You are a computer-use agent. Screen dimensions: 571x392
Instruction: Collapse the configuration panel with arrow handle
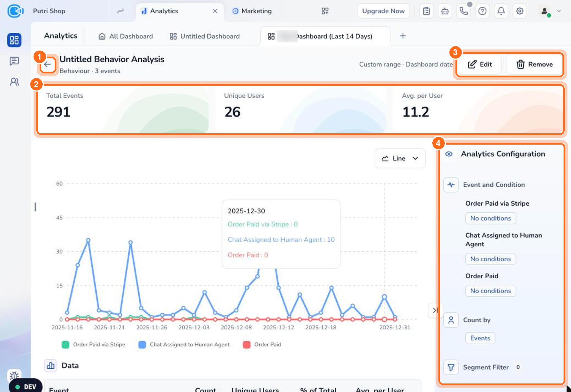click(x=435, y=310)
